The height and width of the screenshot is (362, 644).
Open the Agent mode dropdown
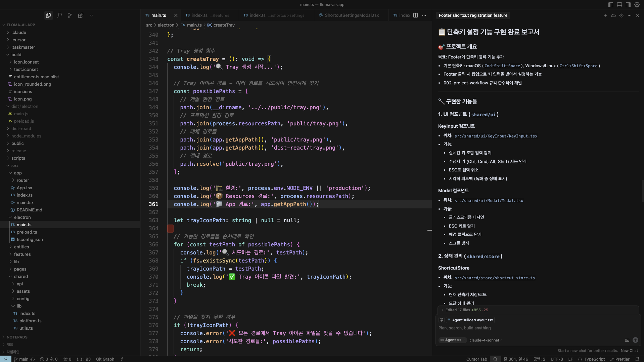452,340
